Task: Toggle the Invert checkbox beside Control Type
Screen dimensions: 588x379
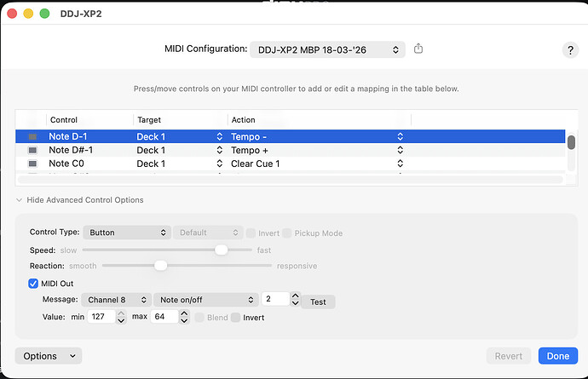Action: [251, 233]
